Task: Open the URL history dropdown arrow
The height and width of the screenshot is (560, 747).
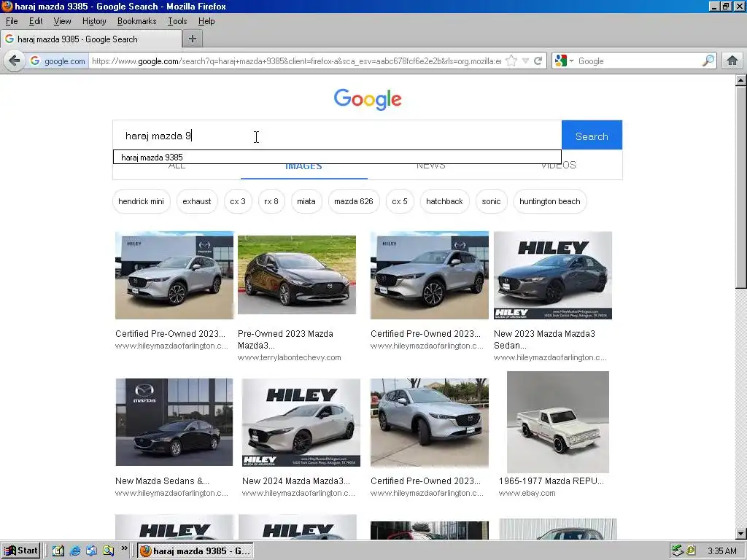Action: [x=525, y=61]
